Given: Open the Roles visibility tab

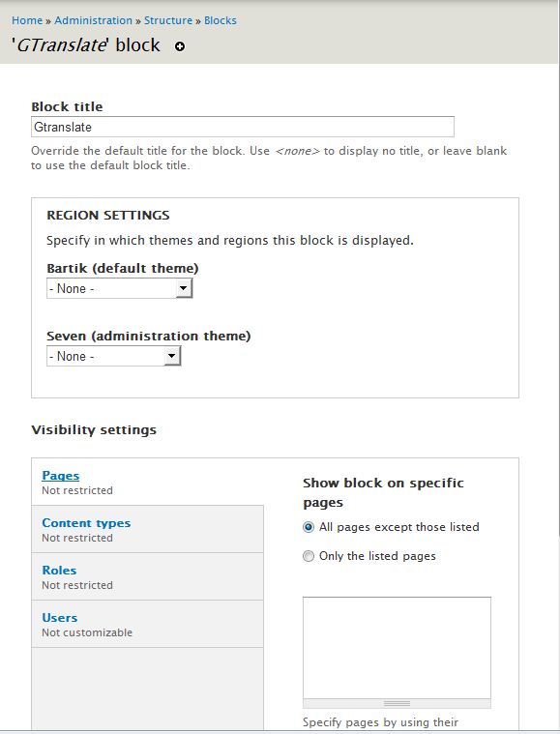Looking at the screenshot, I should (59, 571).
